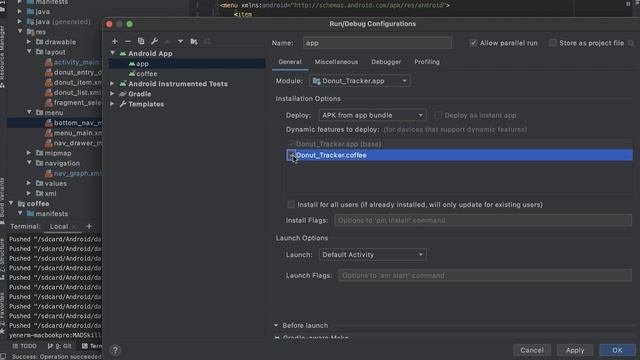The image size is (640, 360).
Task: Open nav_graph.xml in project tree
Action: point(78,173)
